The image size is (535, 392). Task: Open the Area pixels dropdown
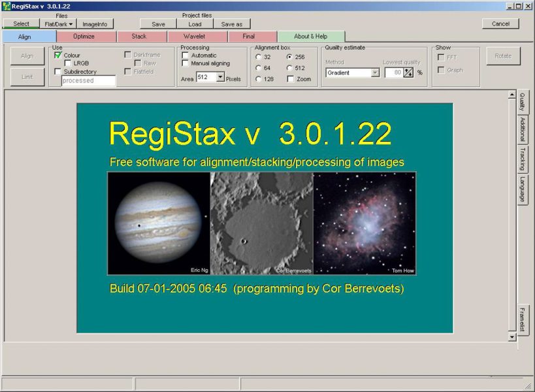tap(221, 77)
